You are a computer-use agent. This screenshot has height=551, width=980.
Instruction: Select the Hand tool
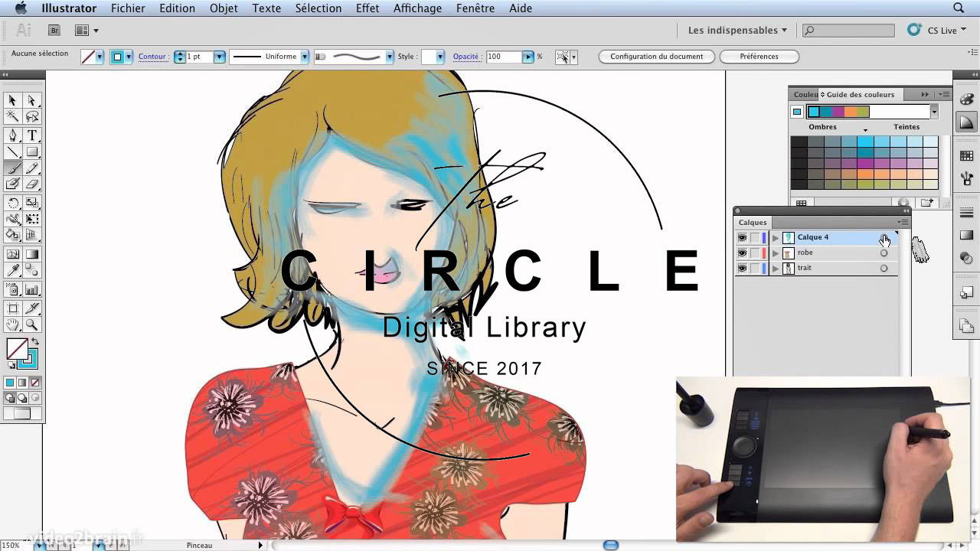pyautogui.click(x=13, y=325)
